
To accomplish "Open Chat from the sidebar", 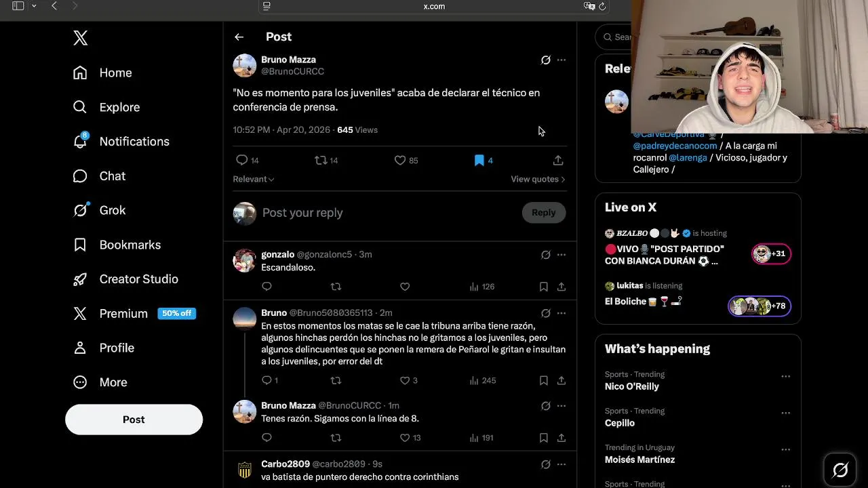I will (99, 176).
